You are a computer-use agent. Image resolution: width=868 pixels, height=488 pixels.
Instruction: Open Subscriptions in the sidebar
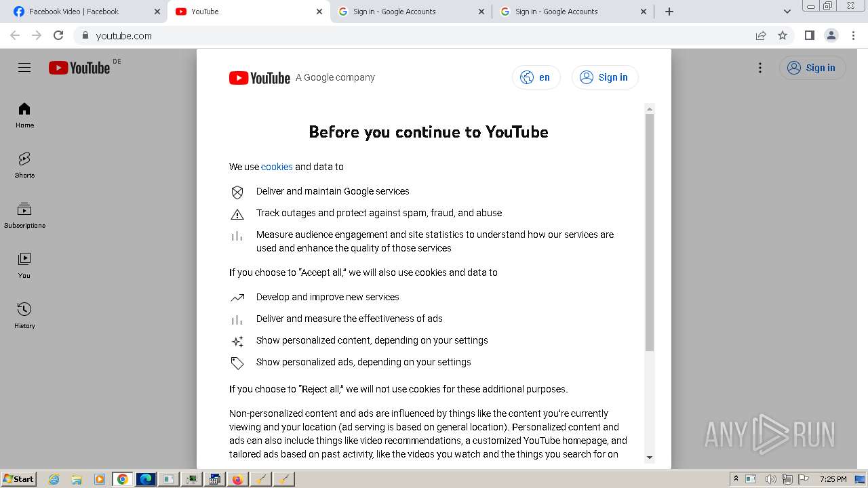click(24, 216)
